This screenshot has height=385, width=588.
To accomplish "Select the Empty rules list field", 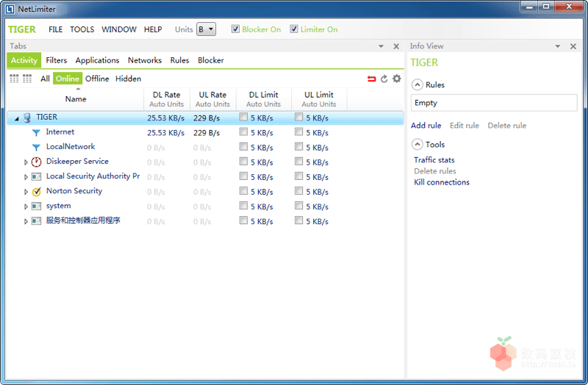I will [x=494, y=103].
